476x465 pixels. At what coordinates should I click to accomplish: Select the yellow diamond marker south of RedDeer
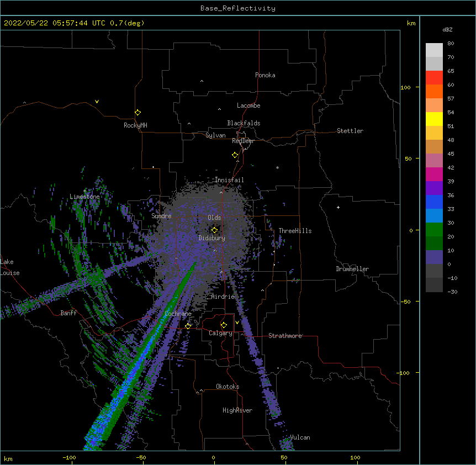(235, 155)
